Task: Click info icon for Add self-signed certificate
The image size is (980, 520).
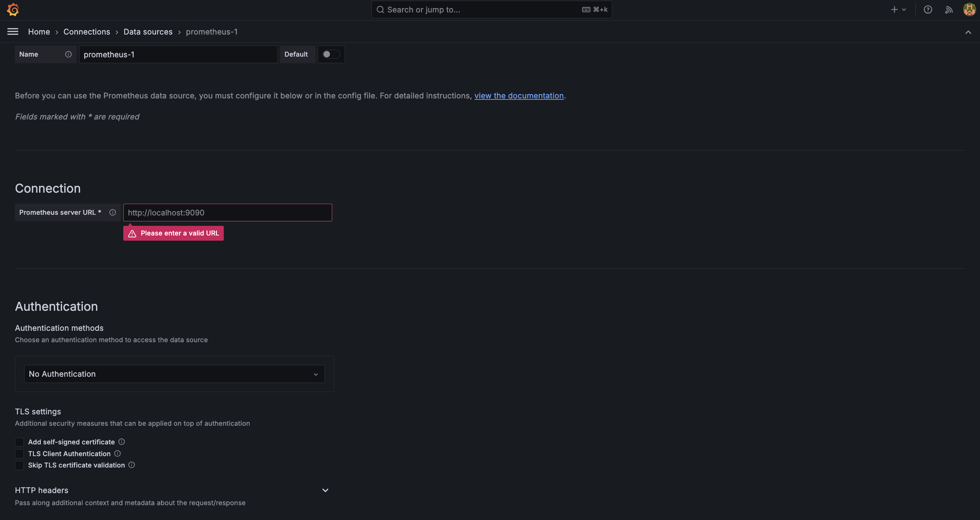Action: point(121,442)
